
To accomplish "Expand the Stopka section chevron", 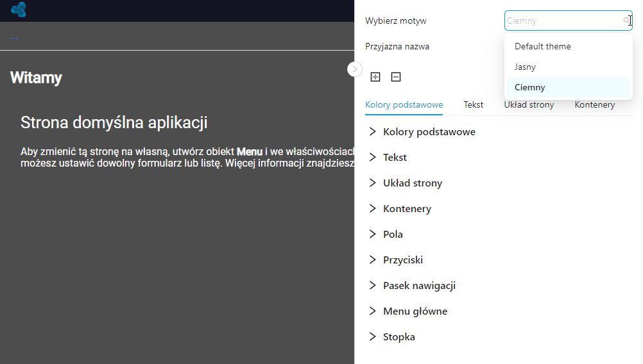I will (372, 336).
